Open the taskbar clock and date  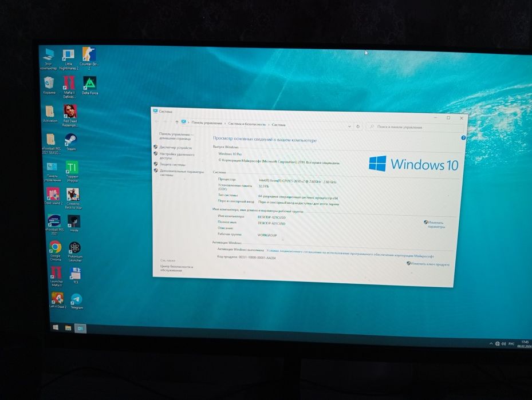point(524,344)
